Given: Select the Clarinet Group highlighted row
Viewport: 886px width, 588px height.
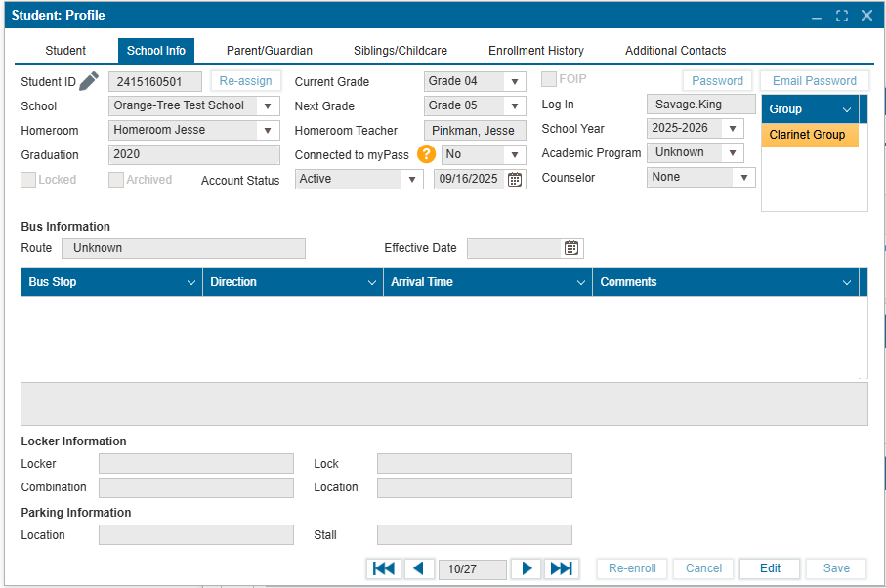Looking at the screenshot, I should (x=809, y=135).
